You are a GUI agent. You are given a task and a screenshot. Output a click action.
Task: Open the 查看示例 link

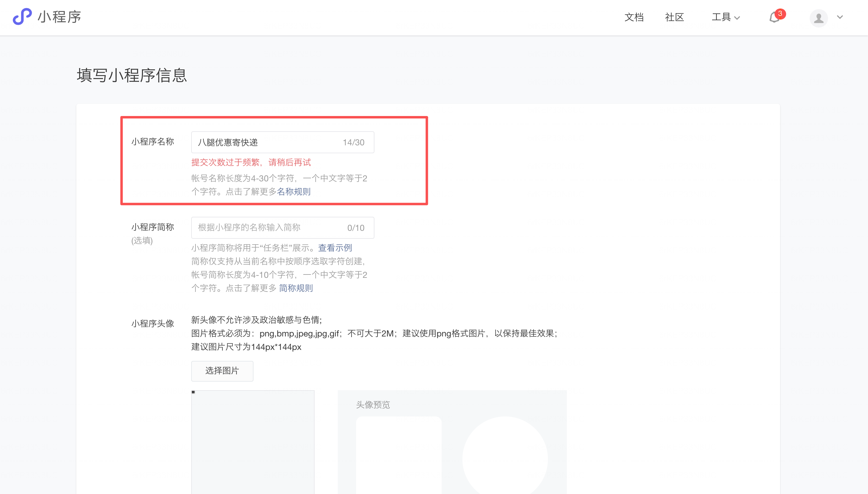coord(335,248)
